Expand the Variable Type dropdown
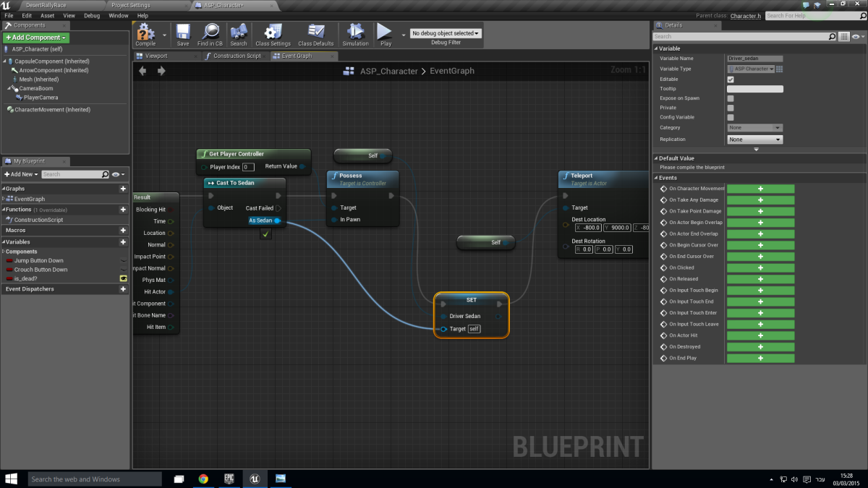Screen dimensions: 868x488 tap(751, 69)
